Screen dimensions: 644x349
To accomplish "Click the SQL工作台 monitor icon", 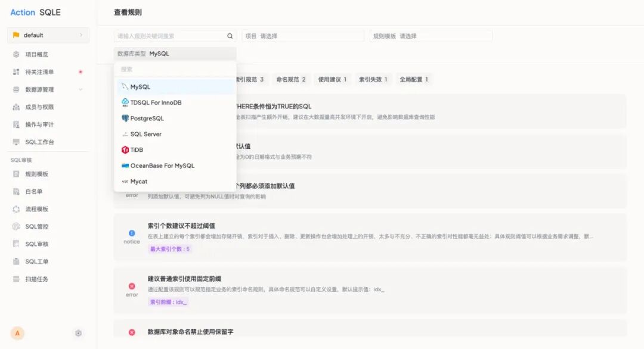I will tap(16, 142).
